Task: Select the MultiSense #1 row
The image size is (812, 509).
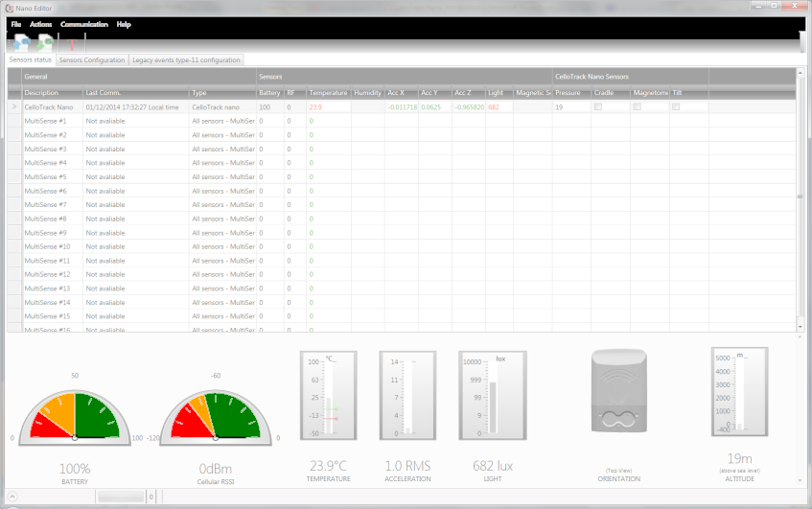Action: point(402,121)
